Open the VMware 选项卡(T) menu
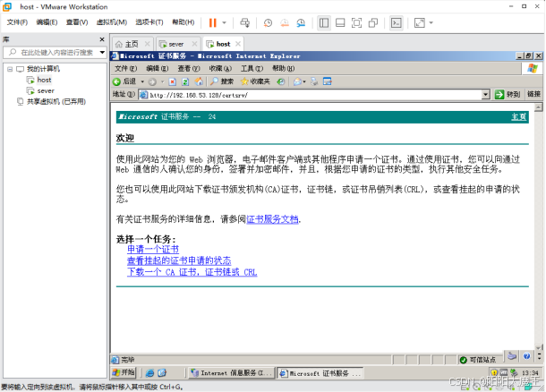Viewport: 546px width, 392px height. tap(149, 22)
